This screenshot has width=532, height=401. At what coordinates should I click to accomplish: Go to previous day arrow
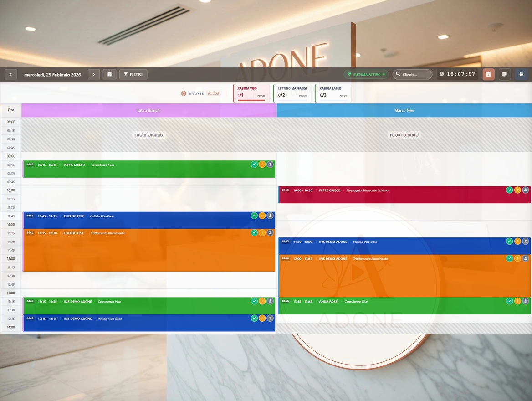tap(11, 74)
